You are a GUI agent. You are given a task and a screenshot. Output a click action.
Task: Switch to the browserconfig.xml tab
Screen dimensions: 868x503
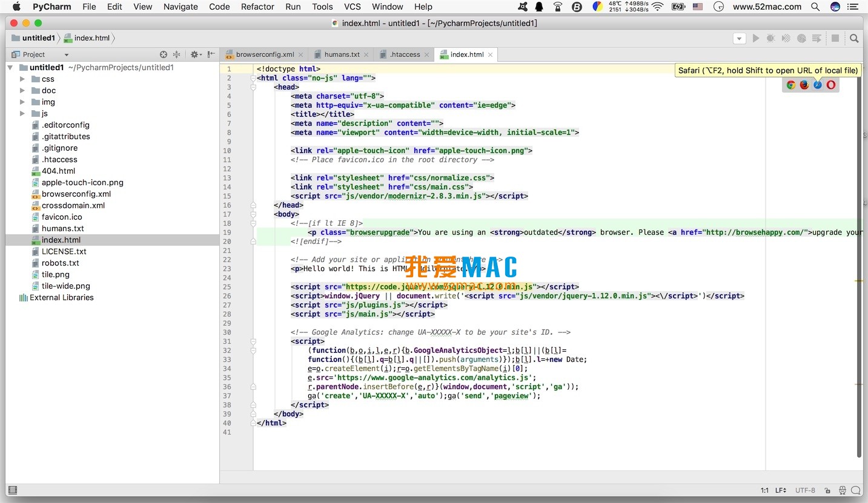pyautogui.click(x=265, y=54)
